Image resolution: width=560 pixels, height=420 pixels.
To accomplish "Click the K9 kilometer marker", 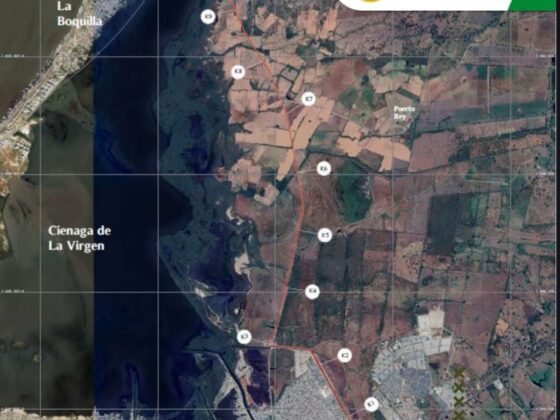I will click(x=208, y=17).
